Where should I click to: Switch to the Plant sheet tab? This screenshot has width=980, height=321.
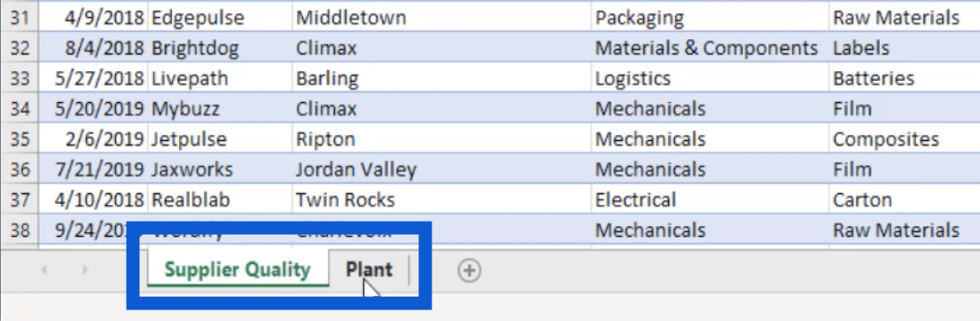[x=369, y=270]
